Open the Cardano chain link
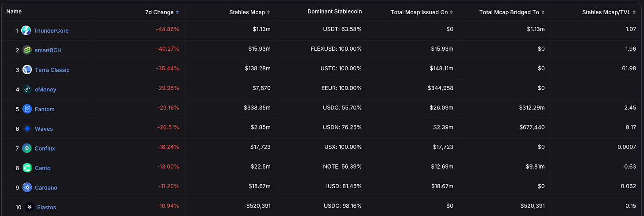 click(x=46, y=188)
